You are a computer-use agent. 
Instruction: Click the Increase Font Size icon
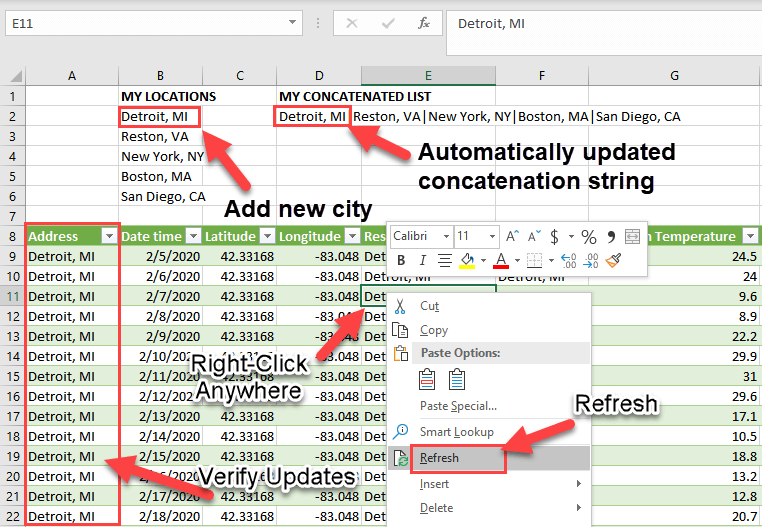[512, 237]
